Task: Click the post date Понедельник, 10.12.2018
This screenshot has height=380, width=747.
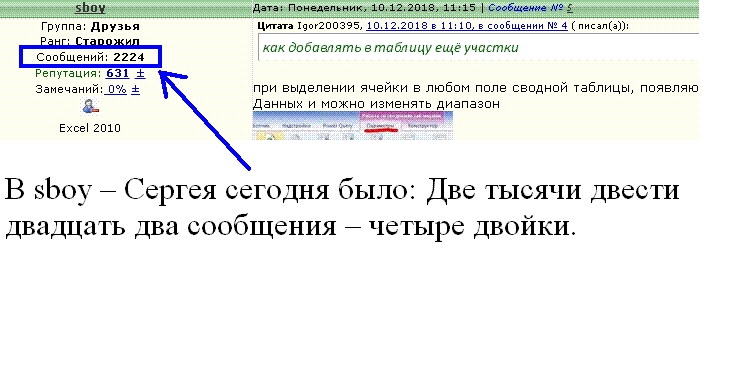Action: point(364,8)
